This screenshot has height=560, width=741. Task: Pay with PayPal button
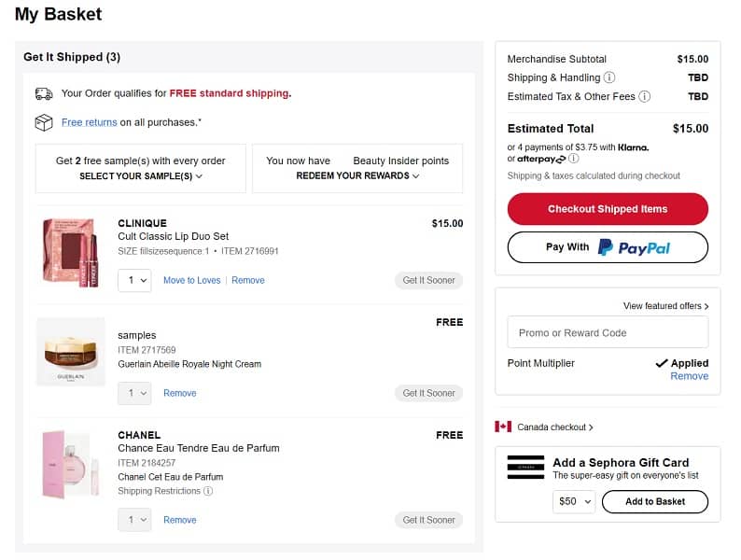(x=608, y=247)
